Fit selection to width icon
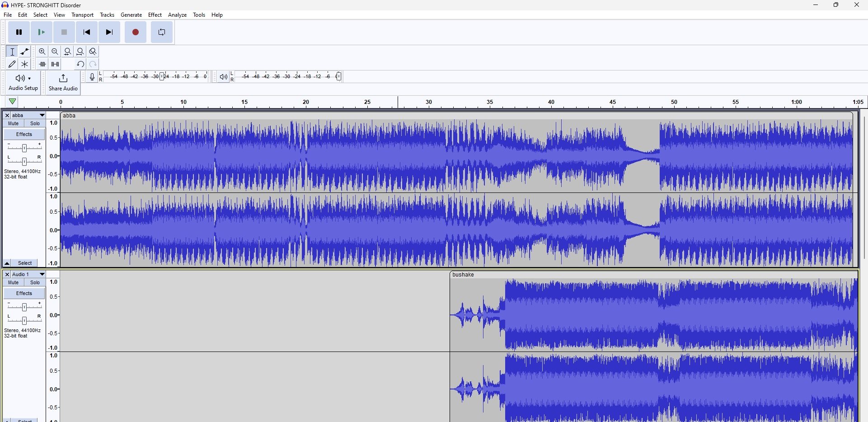This screenshot has width=868, height=422. (x=68, y=52)
